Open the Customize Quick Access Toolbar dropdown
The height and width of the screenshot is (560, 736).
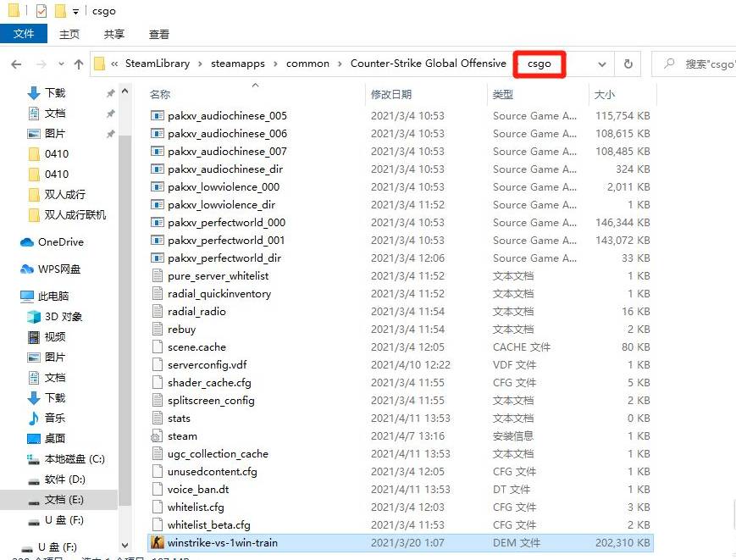pyautogui.click(x=75, y=12)
